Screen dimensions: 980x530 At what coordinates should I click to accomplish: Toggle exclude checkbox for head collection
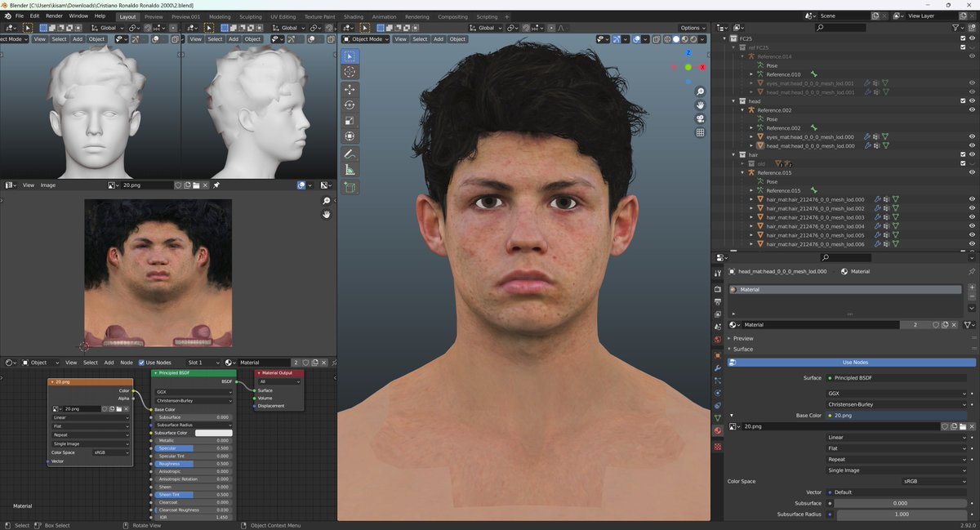point(963,101)
